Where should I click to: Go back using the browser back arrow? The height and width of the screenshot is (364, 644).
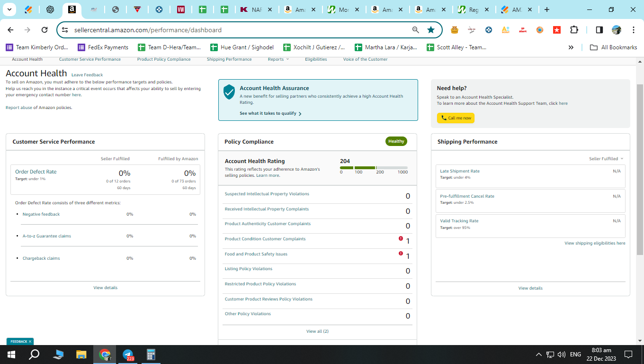[10, 30]
